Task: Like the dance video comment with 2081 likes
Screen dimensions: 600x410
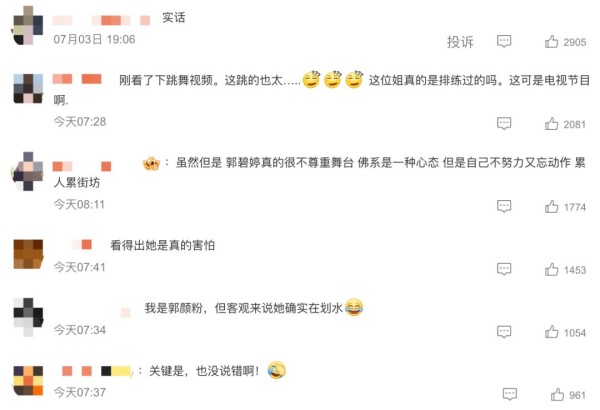Action: 551,124
